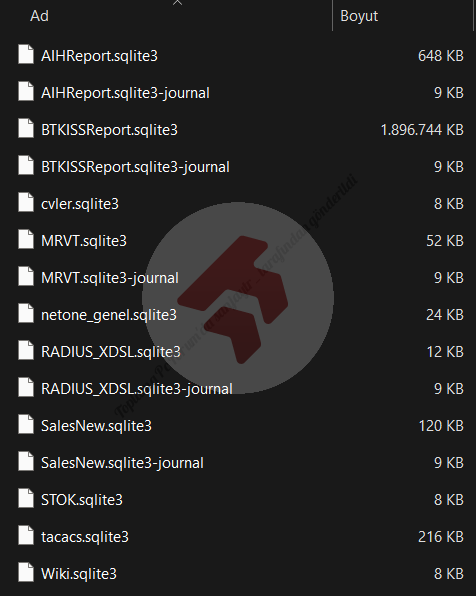Click the 1.896.744 KB size entry

click(422, 130)
